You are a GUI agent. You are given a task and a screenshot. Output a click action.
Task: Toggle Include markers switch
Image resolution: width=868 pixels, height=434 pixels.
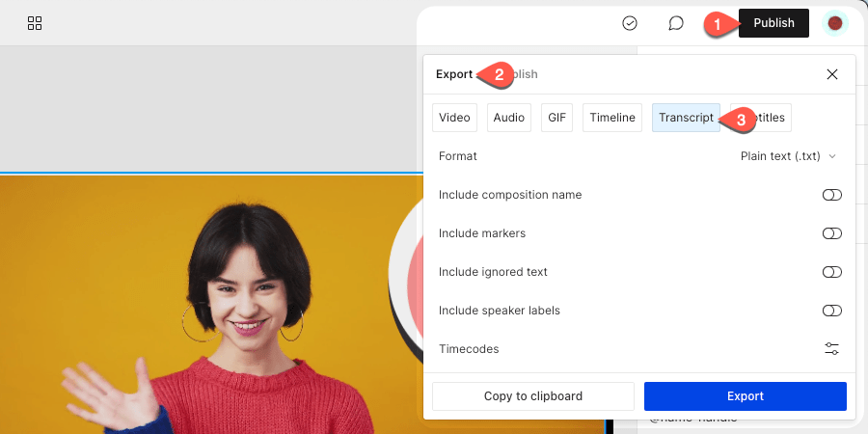point(831,233)
